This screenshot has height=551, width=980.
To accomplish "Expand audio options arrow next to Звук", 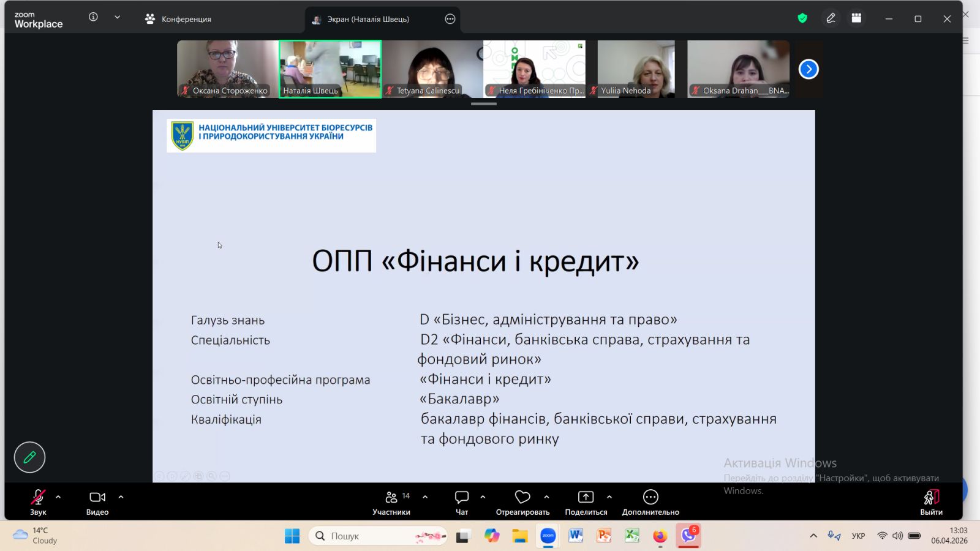I will click(58, 497).
